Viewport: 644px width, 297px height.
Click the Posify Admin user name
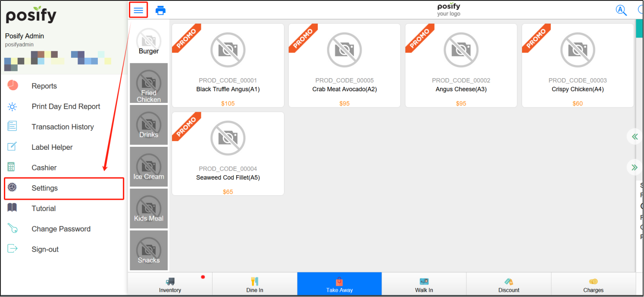(25, 36)
